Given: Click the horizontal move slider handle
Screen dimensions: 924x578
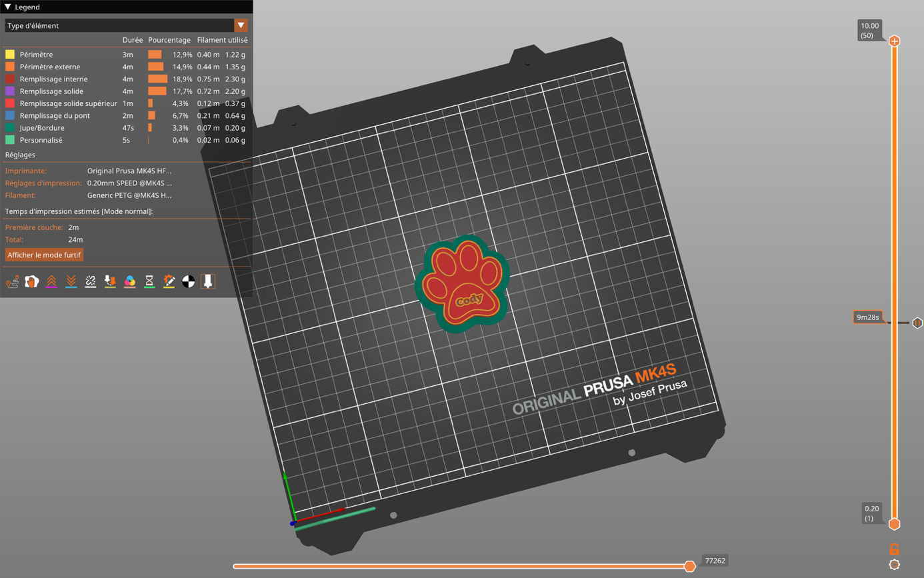Looking at the screenshot, I should (x=690, y=566).
